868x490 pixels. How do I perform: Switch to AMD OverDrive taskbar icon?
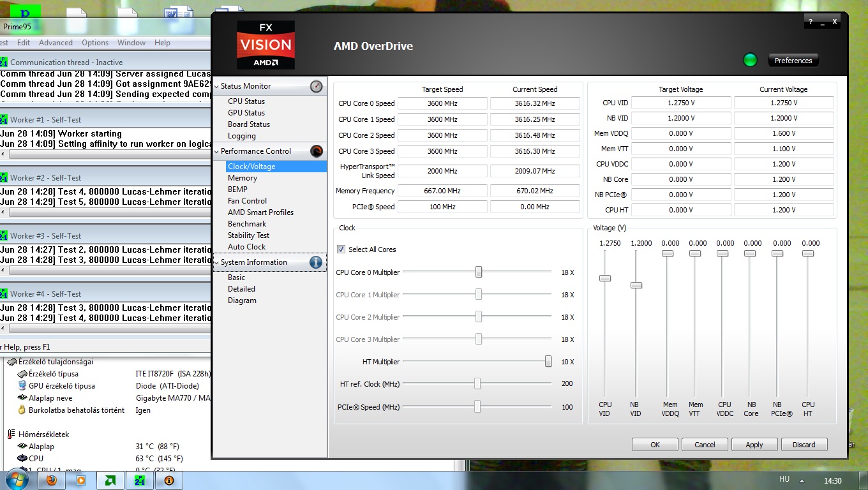coord(110,480)
